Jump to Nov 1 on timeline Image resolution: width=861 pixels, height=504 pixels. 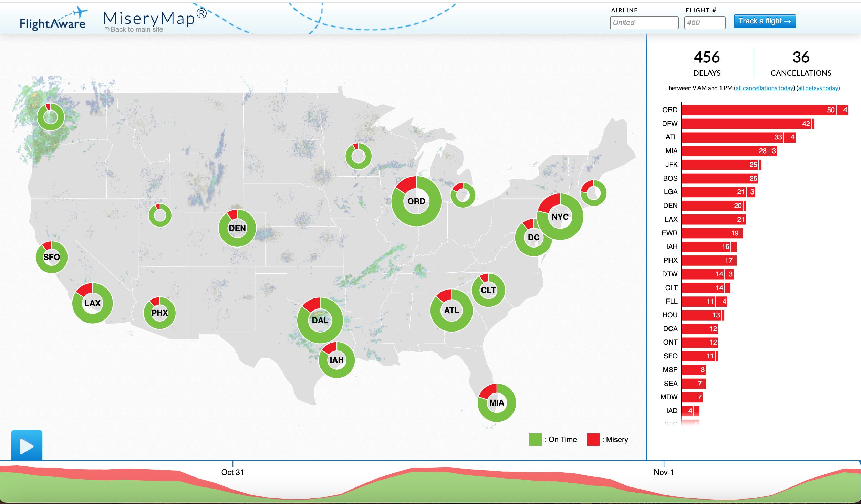(663, 472)
